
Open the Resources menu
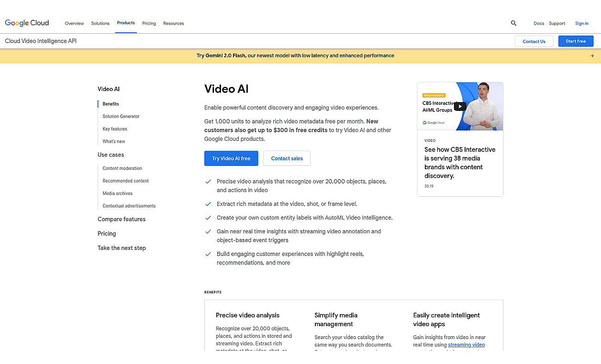pos(173,24)
